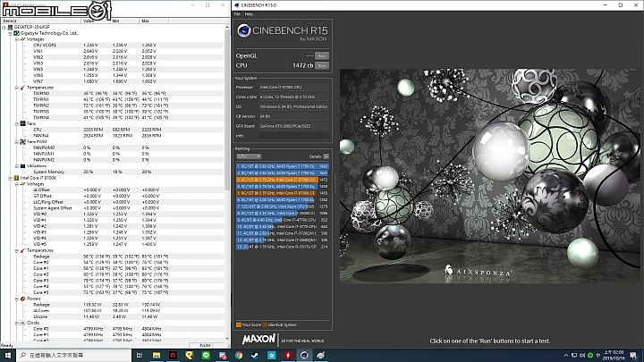
Task: Select ranking entry 9 Core i7-4770K
Action: click(x=282, y=220)
